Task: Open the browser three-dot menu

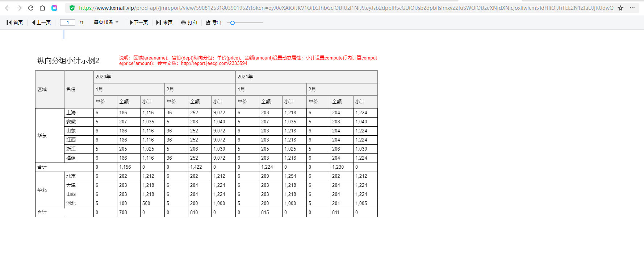Action: [632, 8]
